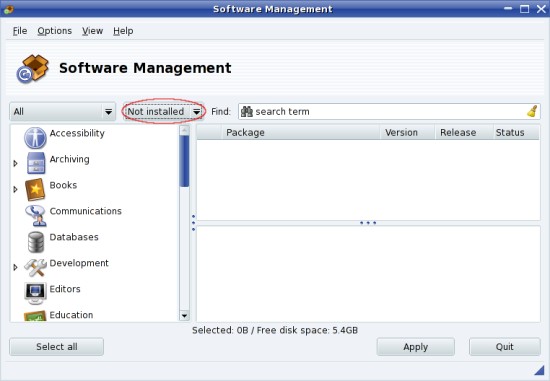Click 'Selected: 0B / Free disk space' status text
The width and height of the screenshot is (550, 381).
(275, 330)
